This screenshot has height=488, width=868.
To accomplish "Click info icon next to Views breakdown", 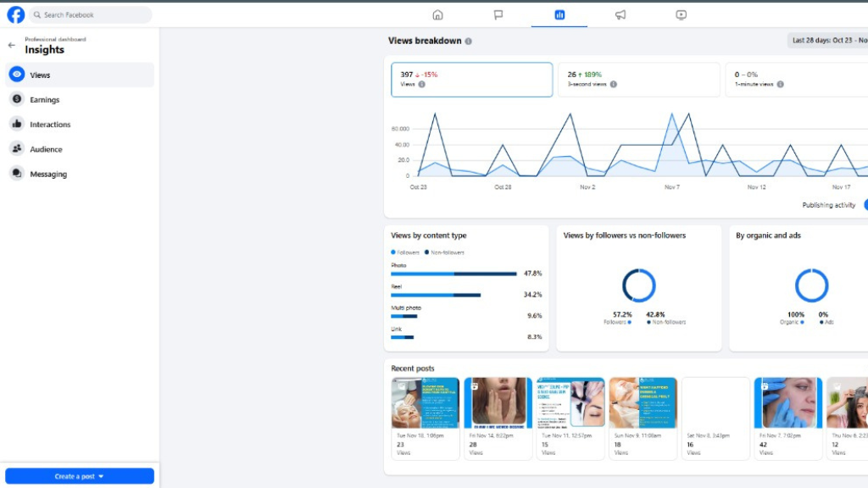I will point(469,42).
